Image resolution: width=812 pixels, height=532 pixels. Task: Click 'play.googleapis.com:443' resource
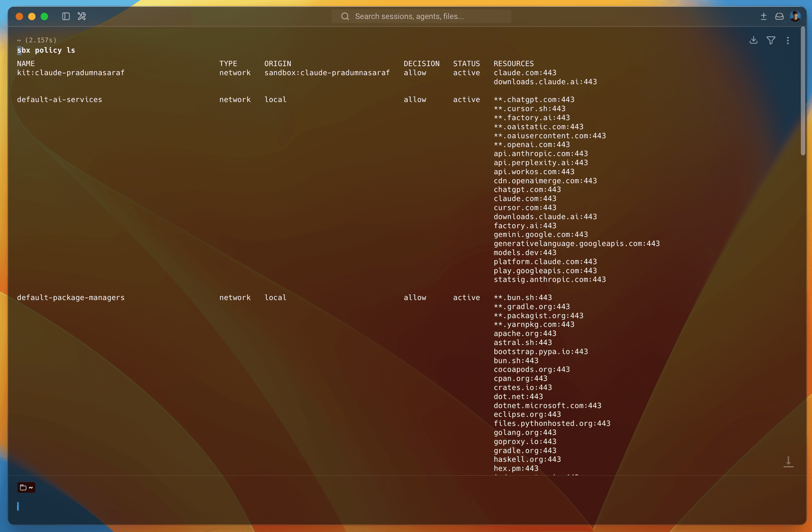coord(545,271)
